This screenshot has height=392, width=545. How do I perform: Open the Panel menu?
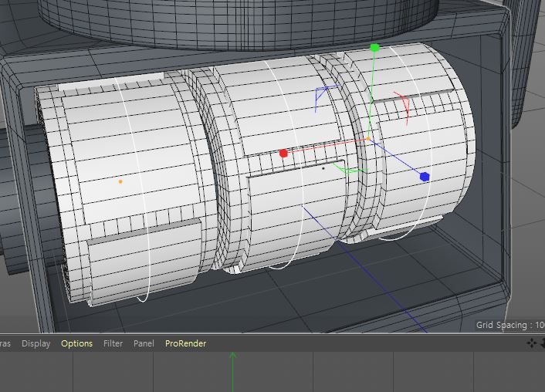[x=144, y=343]
